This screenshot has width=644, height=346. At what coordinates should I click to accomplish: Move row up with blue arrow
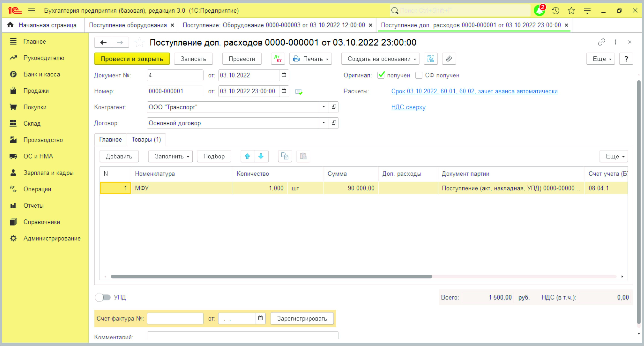247,156
